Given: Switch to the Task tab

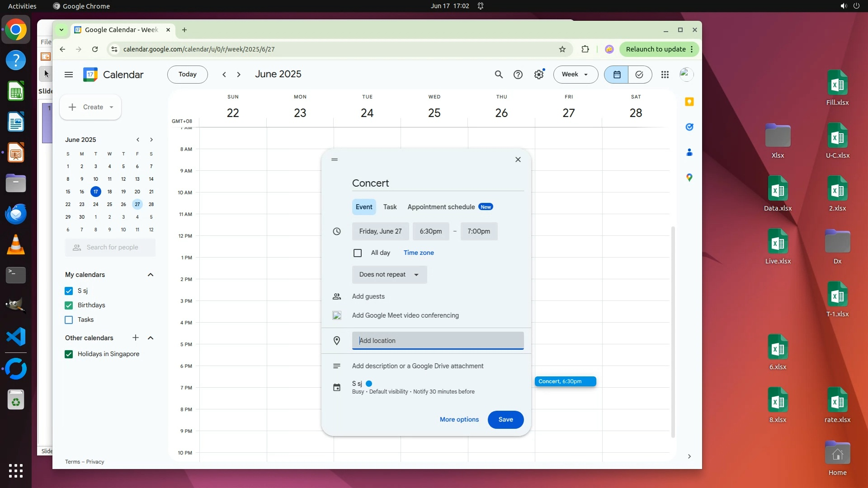Looking at the screenshot, I should coord(390,207).
